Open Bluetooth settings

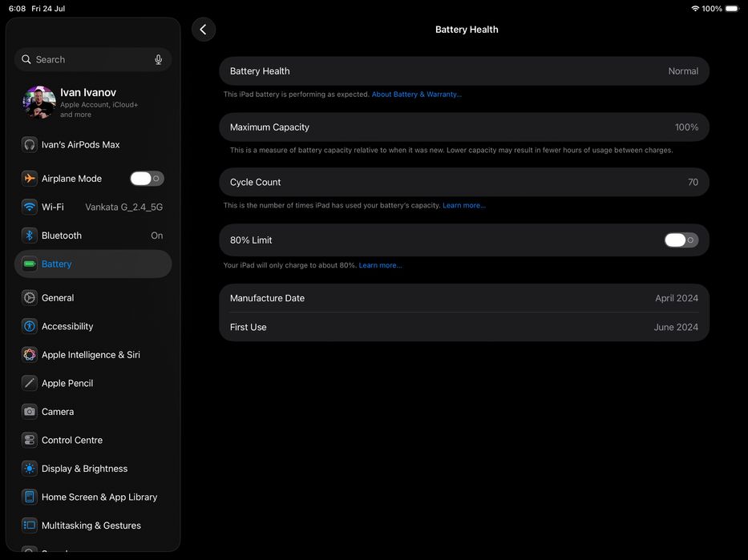(x=93, y=236)
